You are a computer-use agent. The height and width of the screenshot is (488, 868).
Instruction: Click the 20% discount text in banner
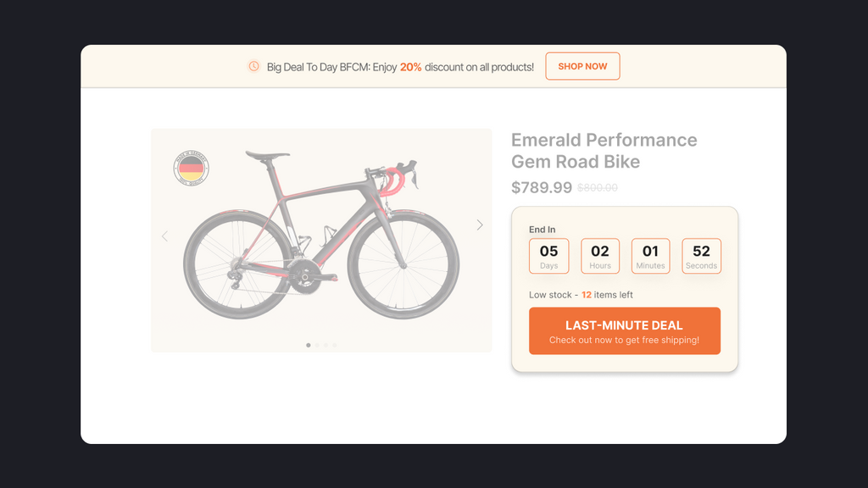[411, 67]
